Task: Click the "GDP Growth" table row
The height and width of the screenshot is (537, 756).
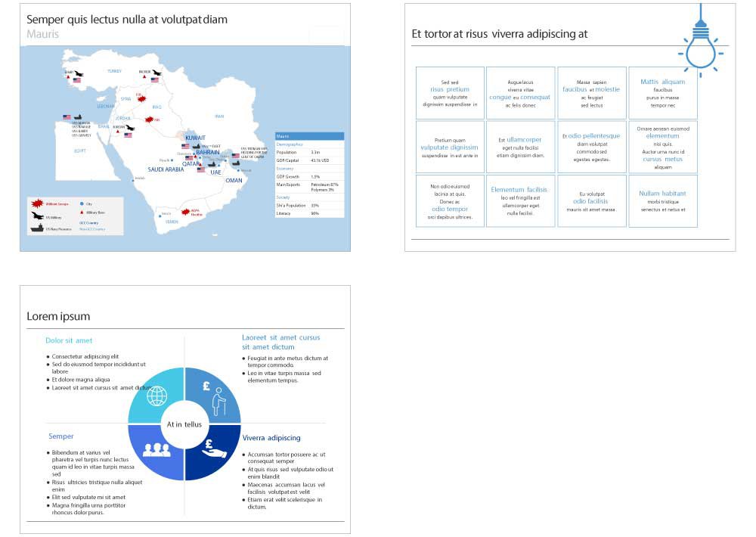Action: point(309,176)
